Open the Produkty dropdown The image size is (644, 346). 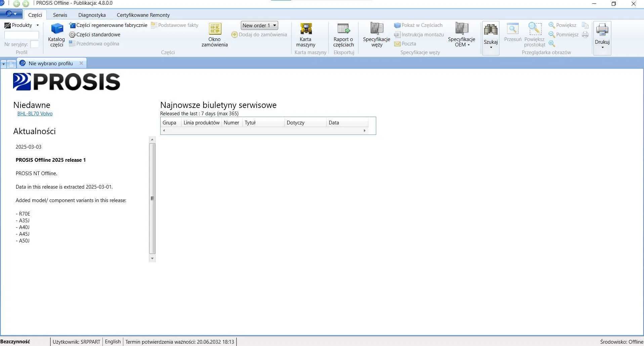click(22, 25)
